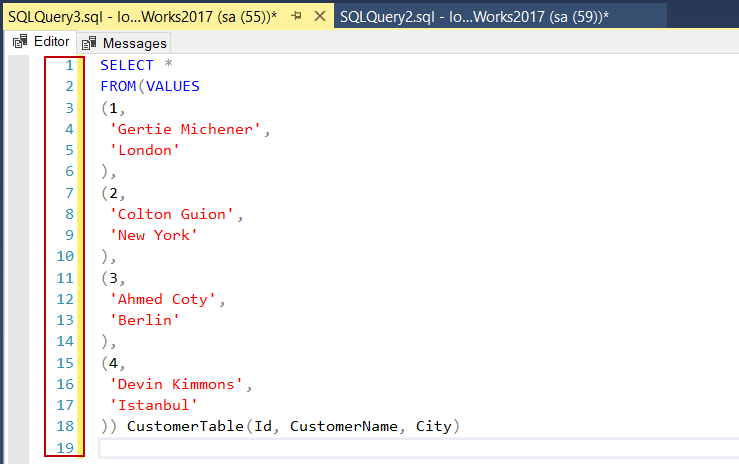Click the SELECT keyword
This screenshot has width=739, height=464.
(127, 65)
